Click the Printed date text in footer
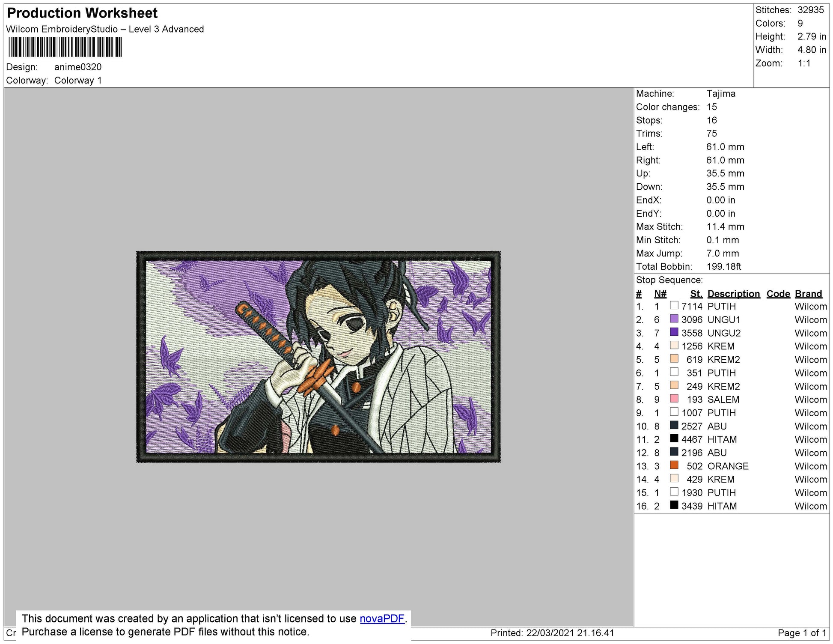The image size is (833, 644). [x=552, y=633]
